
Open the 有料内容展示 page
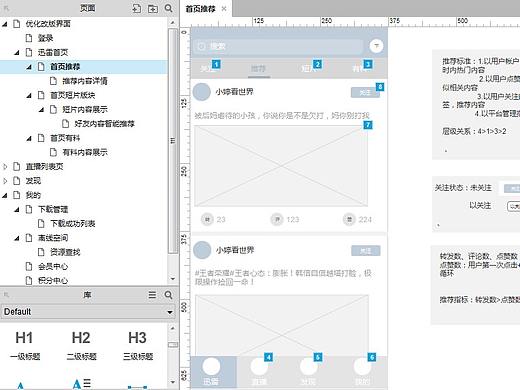[85, 153]
